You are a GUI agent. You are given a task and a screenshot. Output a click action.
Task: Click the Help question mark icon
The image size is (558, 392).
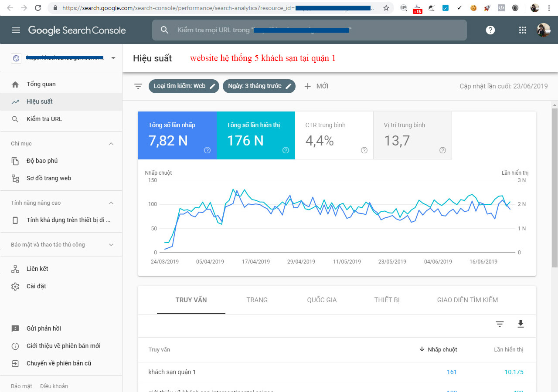[x=490, y=30]
